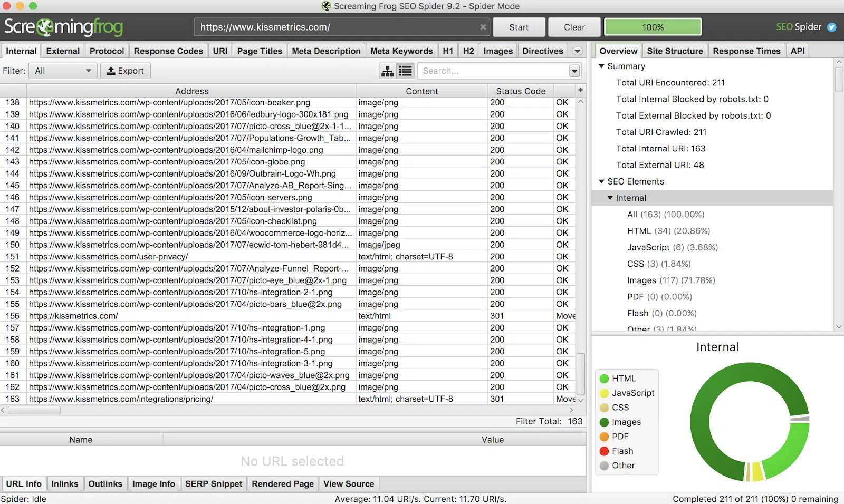Open the SERP Snippet tab
This screenshot has width=844, height=504.
point(214,484)
